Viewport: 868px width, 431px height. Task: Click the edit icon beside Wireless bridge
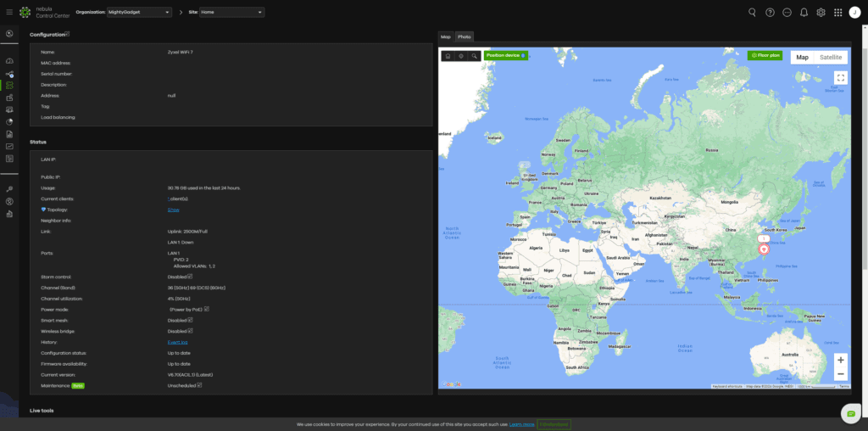[x=190, y=331]
